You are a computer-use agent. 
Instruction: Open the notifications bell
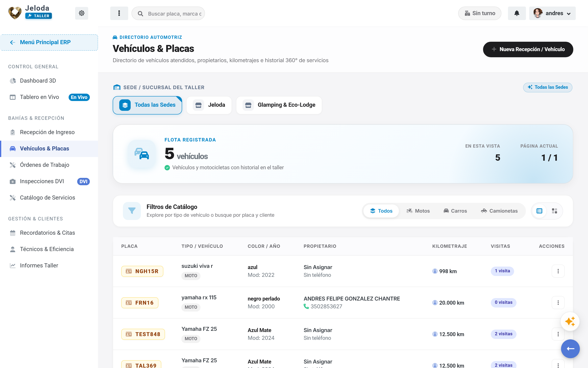(517, 13)
